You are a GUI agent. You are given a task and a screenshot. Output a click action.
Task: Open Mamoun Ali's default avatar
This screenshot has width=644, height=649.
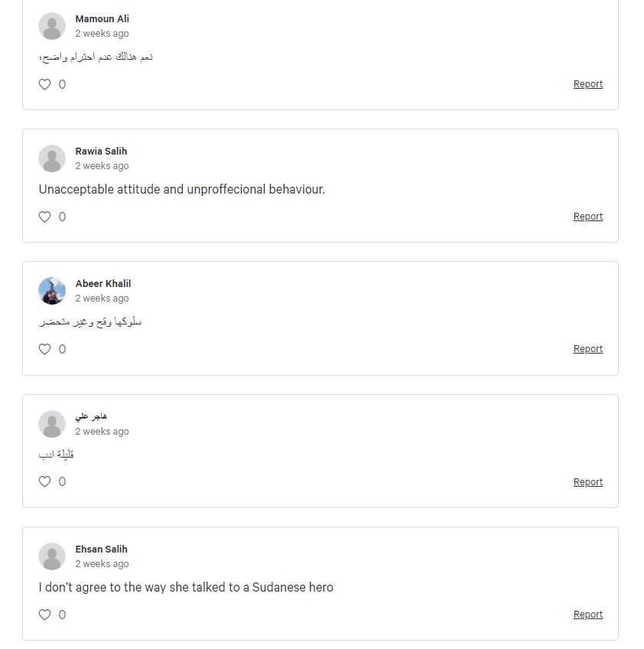pyautogui.click(x=52, y=26)
